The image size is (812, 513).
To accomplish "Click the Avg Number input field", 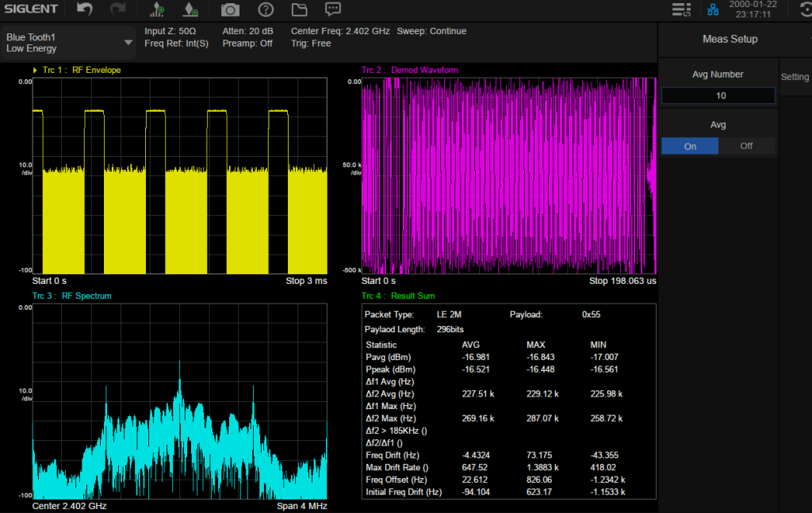I will (x=718, y=96).
